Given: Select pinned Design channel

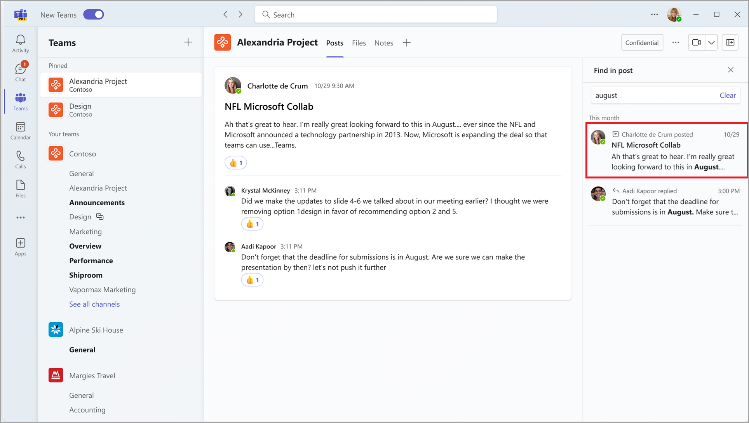Looking at the screenshot, I should [121, 110].
